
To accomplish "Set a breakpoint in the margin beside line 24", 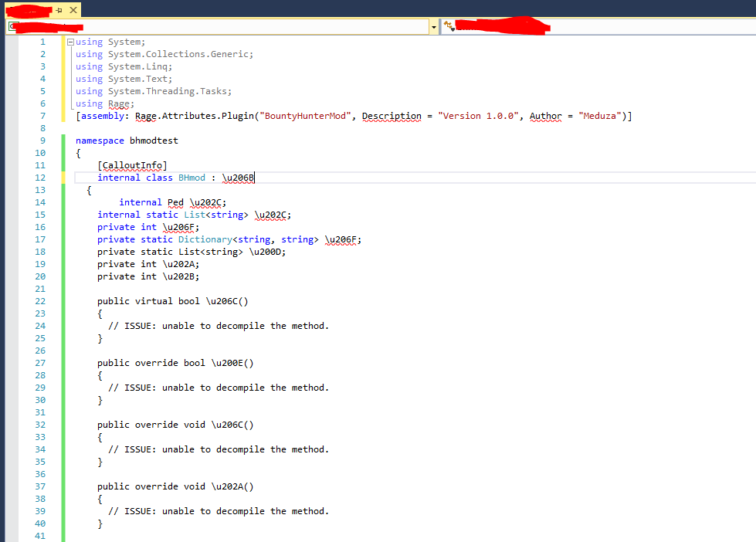I will pos(12,325).
